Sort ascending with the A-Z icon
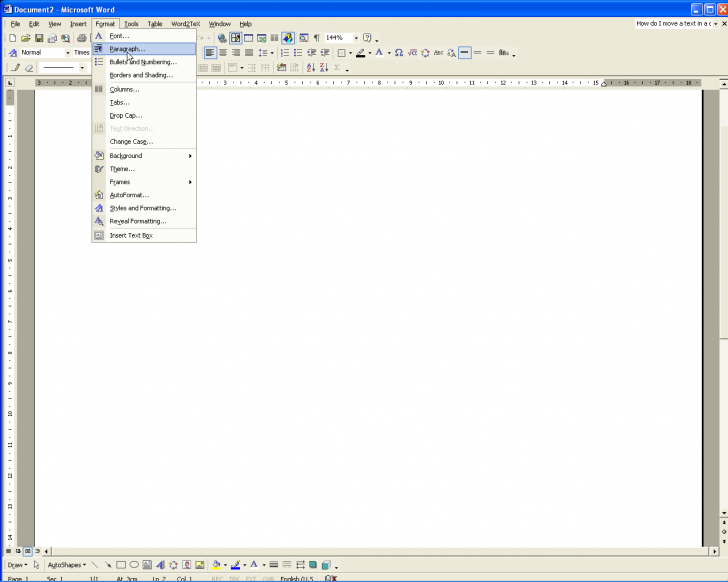Screen dimensions: 728x582 coord(311,68)
